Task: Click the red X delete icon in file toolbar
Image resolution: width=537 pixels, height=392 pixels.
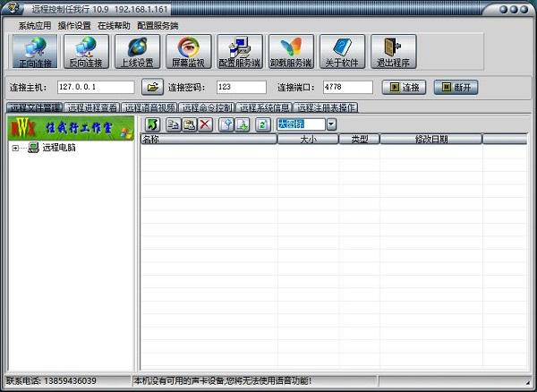Action: pyautogui.click(x=205, y=124)
